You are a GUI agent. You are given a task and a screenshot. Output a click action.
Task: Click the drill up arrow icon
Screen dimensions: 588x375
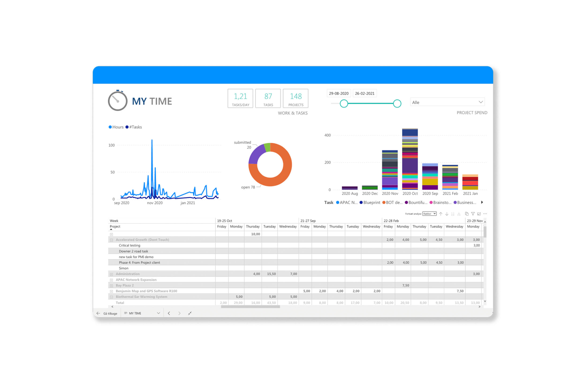coord(440,214)
